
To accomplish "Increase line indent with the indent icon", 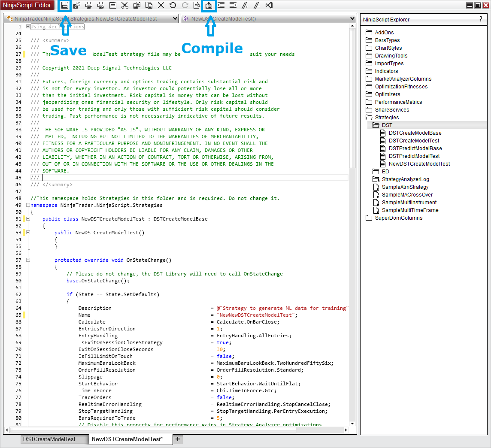I will [x=233, y=5].
